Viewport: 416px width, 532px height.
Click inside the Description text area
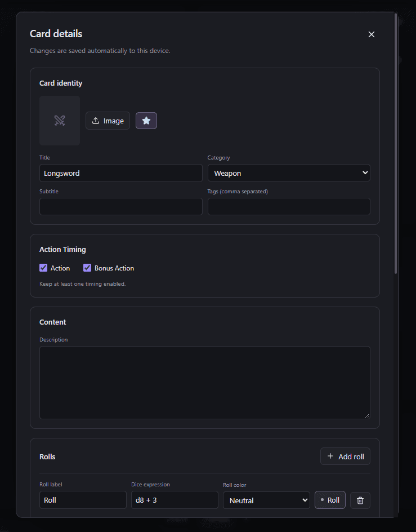tap(205, 382)
